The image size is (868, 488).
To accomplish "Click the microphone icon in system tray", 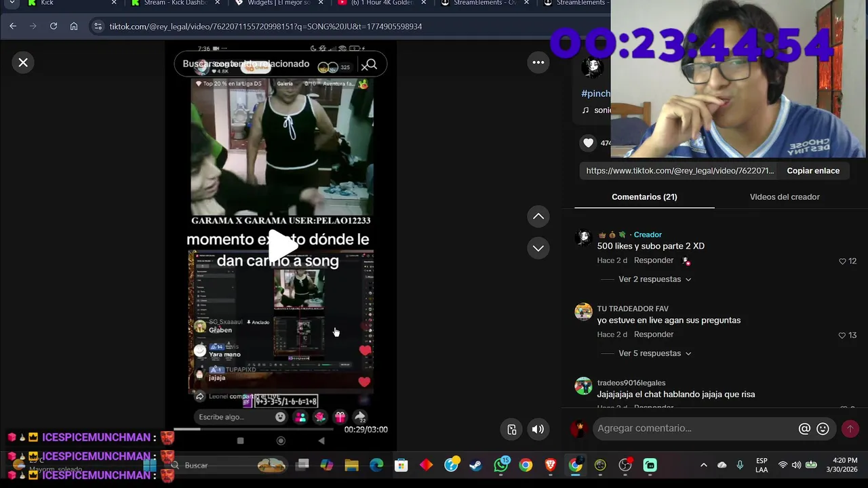I will tap(740, 465).
